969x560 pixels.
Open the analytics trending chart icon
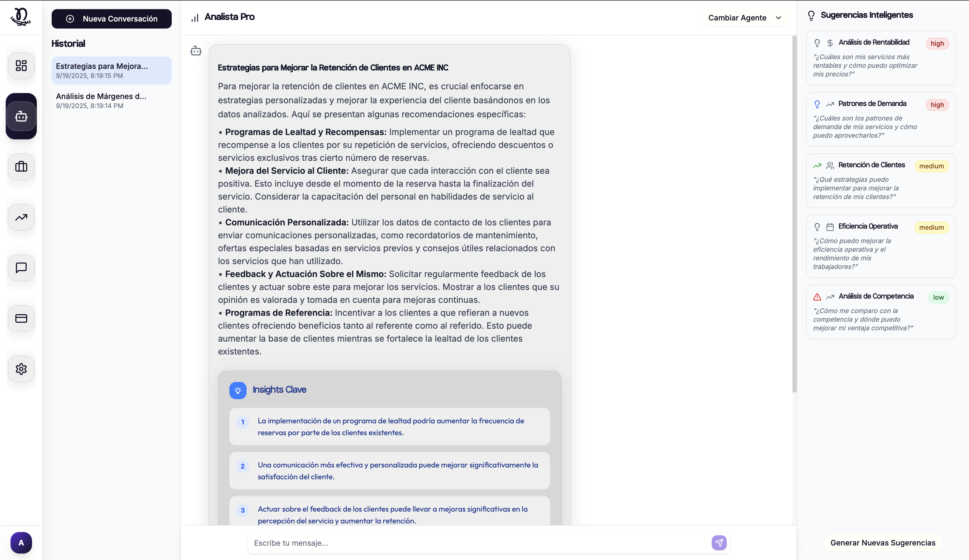coord(21,218)
